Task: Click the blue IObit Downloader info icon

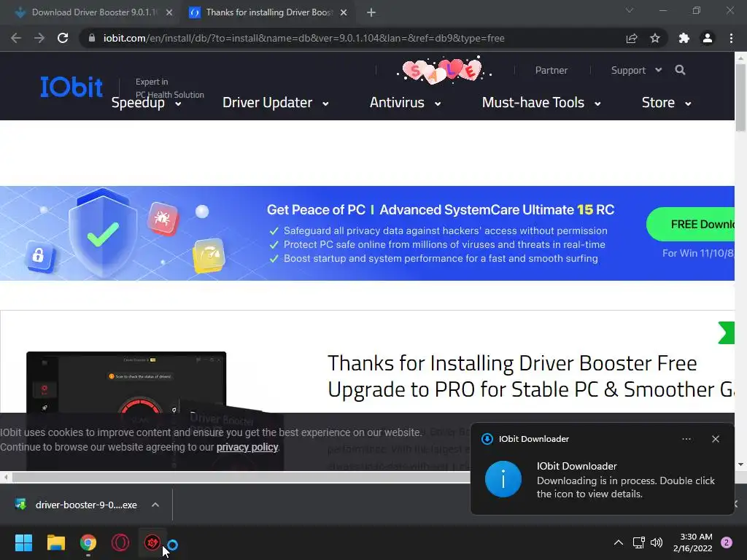Action: (x=503, y=479)
